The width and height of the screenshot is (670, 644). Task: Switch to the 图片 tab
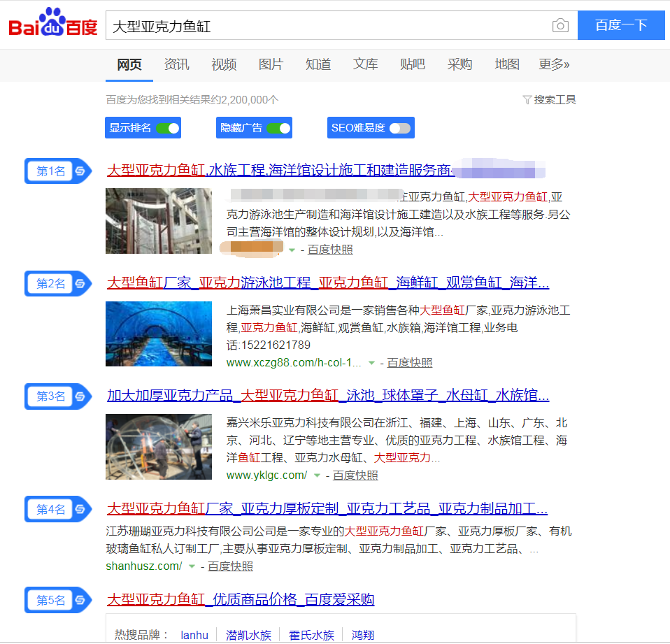pyautogui.click(x=271, y=64)
